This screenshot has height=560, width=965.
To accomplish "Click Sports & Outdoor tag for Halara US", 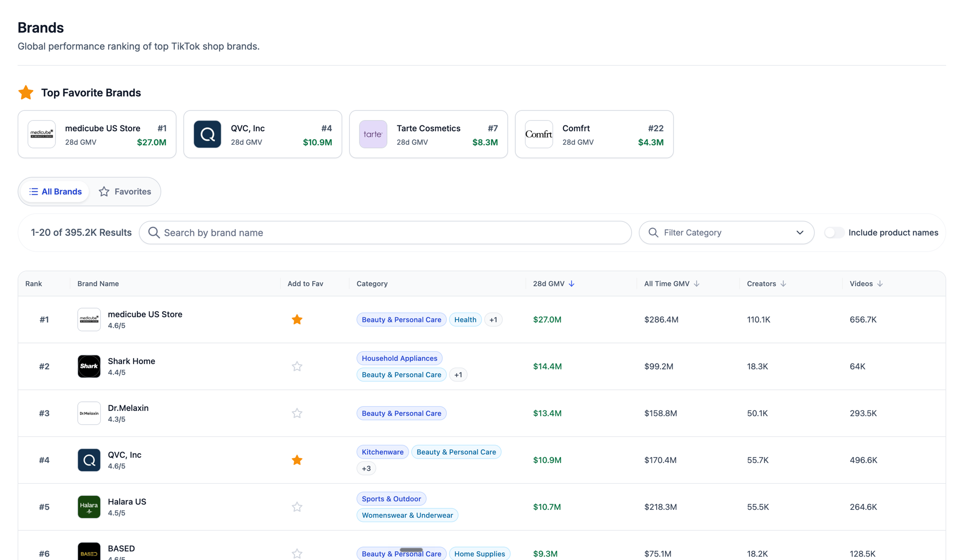I will pyautogui.click(x=391, y=498).
